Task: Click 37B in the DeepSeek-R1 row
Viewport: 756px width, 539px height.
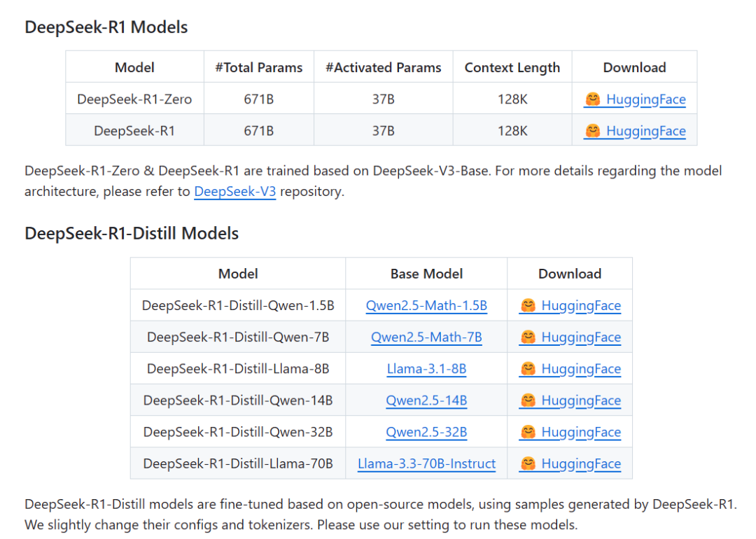Action: point(384,131)
